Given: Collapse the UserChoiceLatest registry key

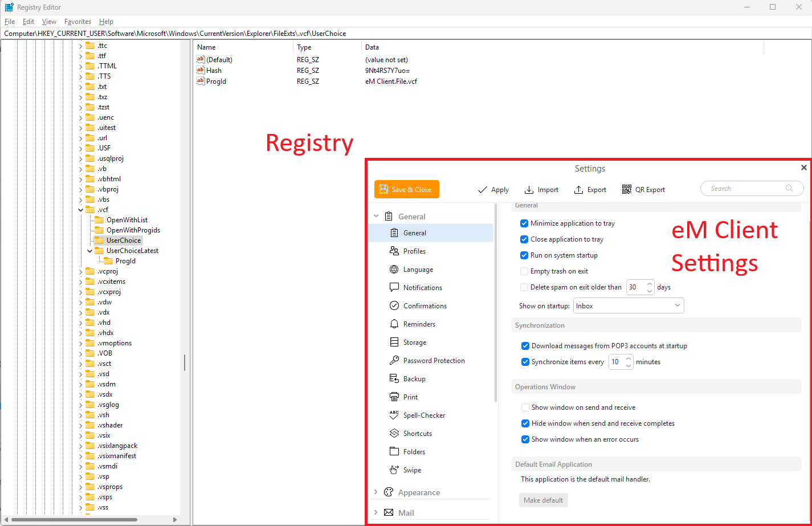Looking at the screenshot, I should coord(90,251).
